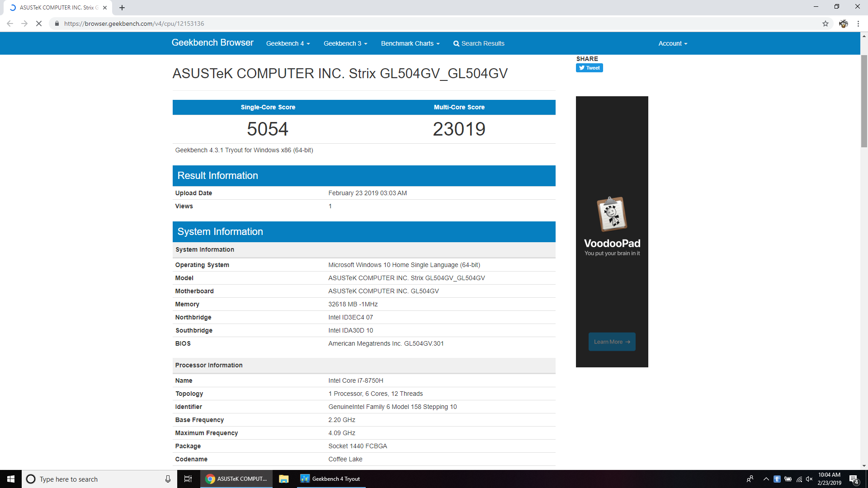Click the Cortana circle icon
Viewport: 868px width, 488px height.
click(31, 479)
